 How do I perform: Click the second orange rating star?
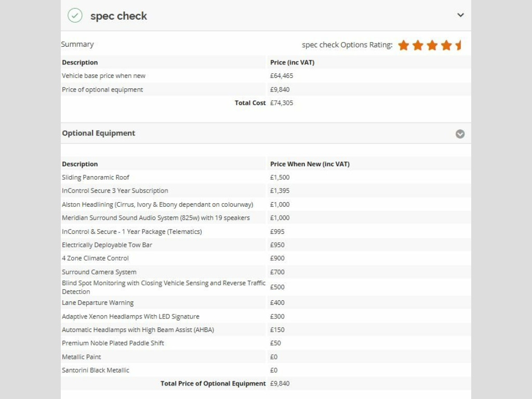[418, 45]
